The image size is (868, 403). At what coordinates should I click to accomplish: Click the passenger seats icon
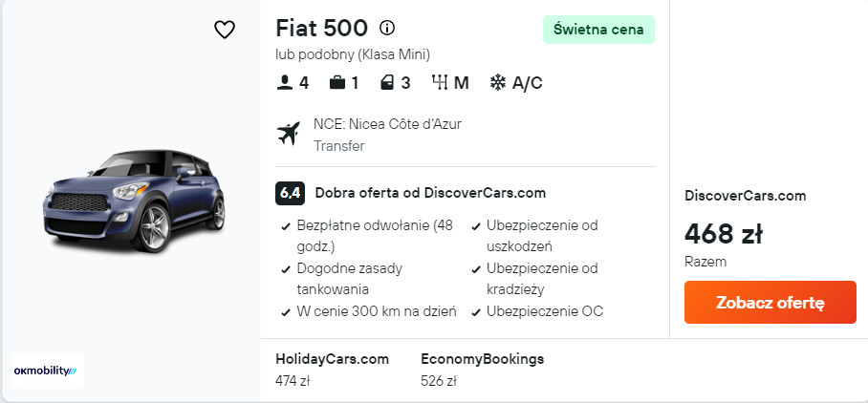point(285,83)
